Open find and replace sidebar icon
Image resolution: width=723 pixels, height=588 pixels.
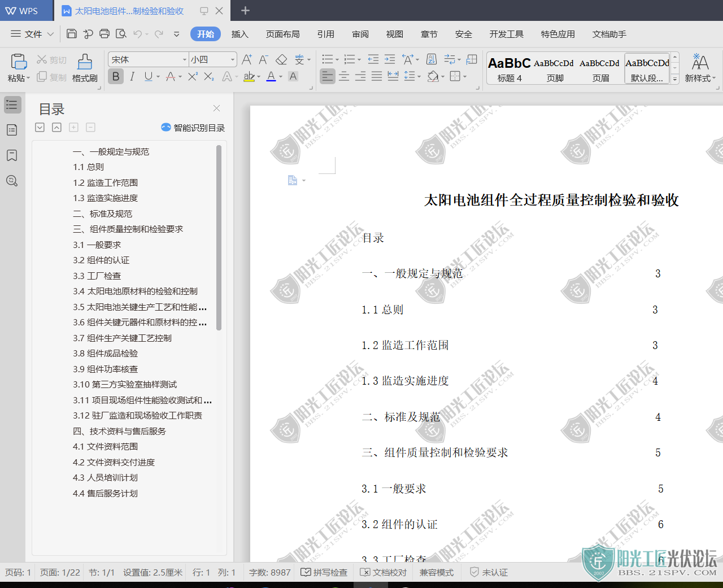coord(12,181)
